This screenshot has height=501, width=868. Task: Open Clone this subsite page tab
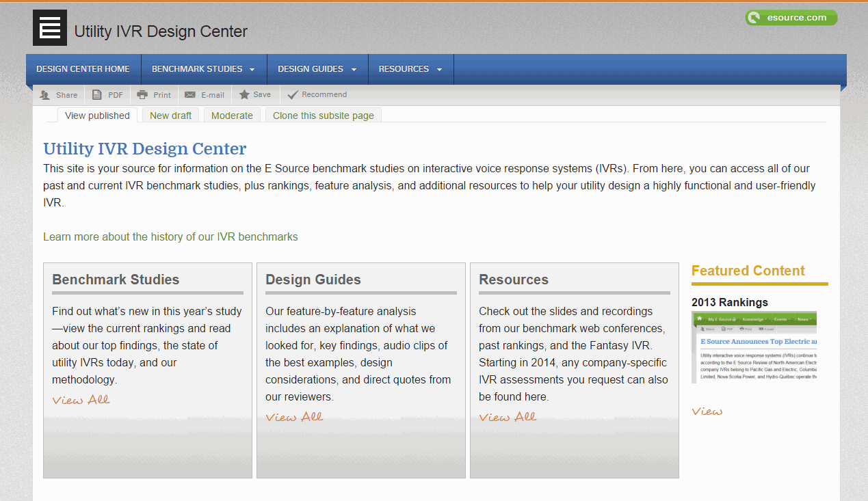tap(324, 116)
